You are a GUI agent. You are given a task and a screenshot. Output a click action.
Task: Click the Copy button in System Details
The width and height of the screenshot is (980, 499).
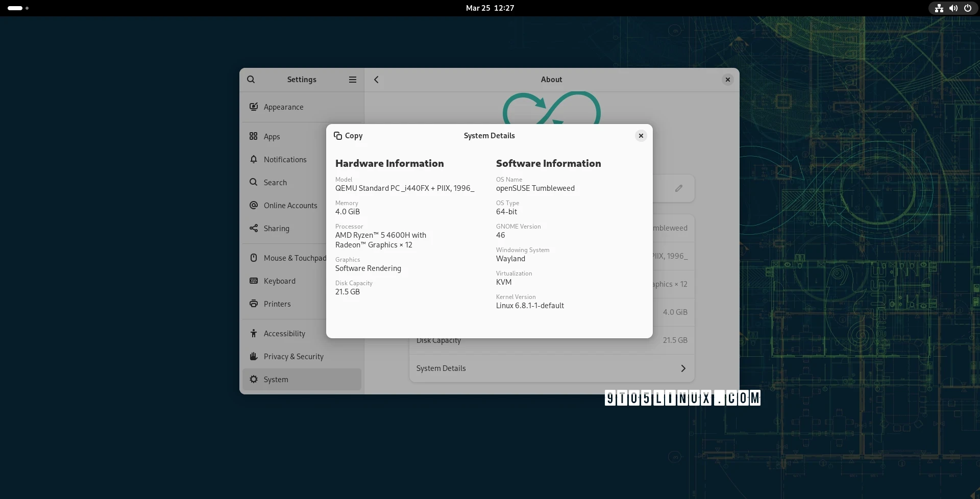point(348,136)
